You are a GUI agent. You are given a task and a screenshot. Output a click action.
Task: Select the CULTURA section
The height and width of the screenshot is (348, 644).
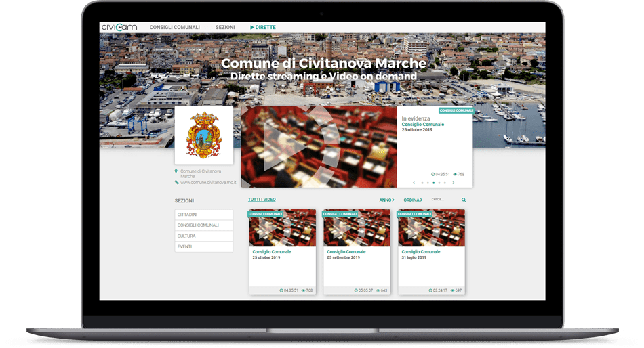[204, 236]
